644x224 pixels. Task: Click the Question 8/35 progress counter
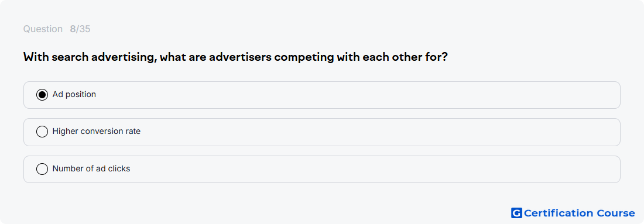57,29
